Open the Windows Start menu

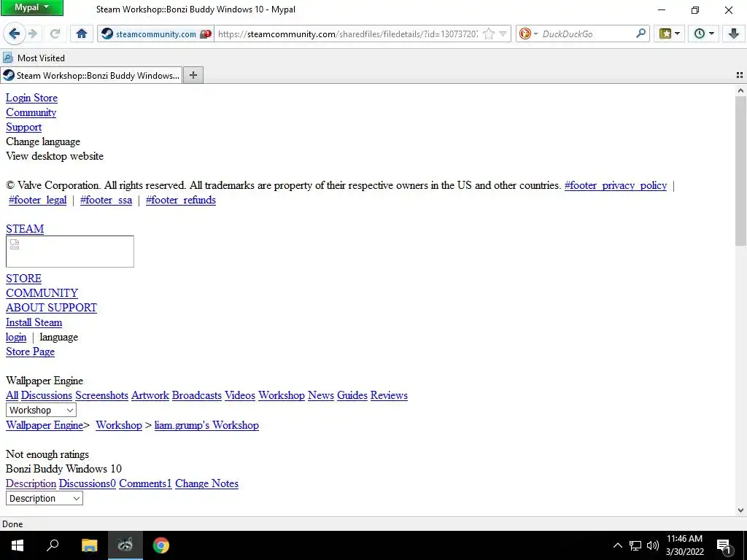tap(18, 545)
